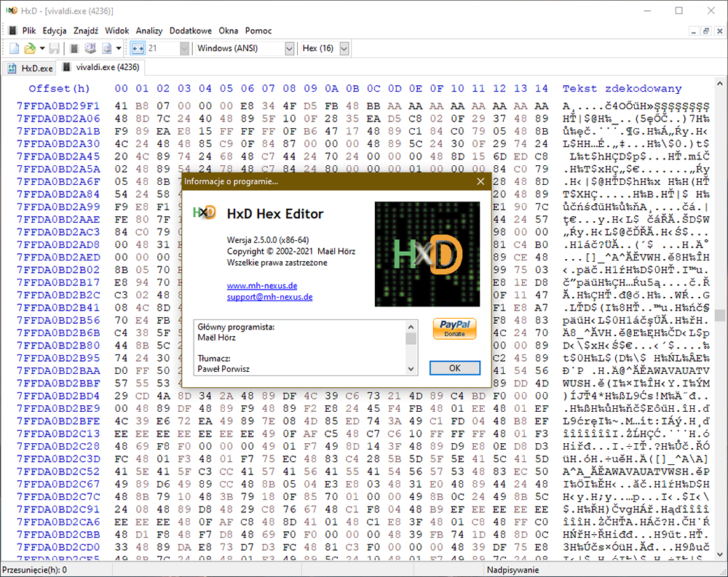
Task: Open the Pomoc menu
Action: [x=258, y=31]
